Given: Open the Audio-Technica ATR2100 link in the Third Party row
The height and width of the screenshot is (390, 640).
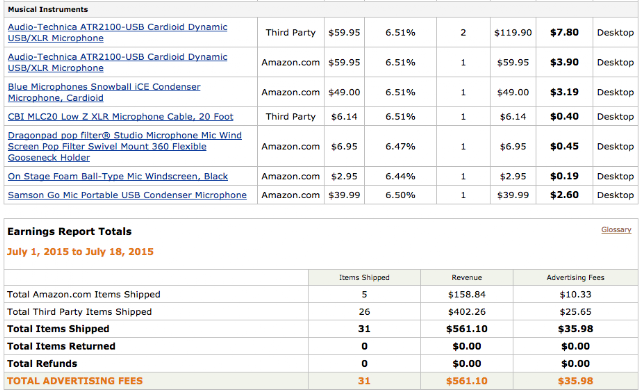Looking at the screenshot, I should pyautogui.click(x=118, y=32).
